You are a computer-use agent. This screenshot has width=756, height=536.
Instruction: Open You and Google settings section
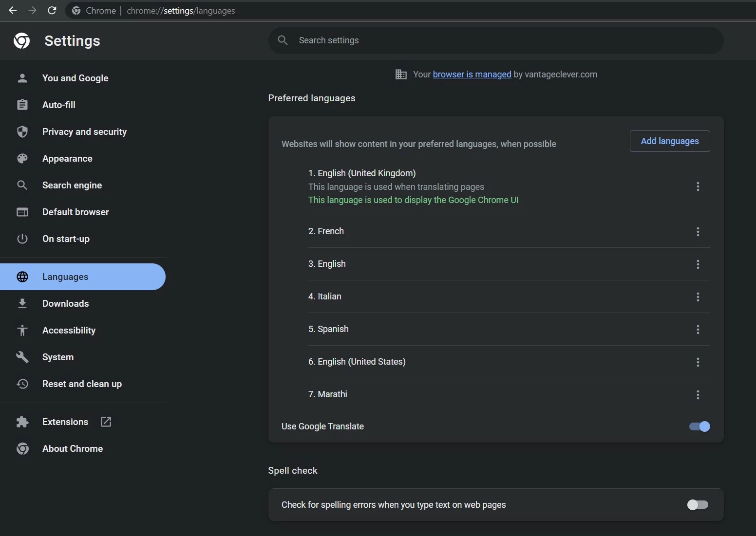pos(83,78)
